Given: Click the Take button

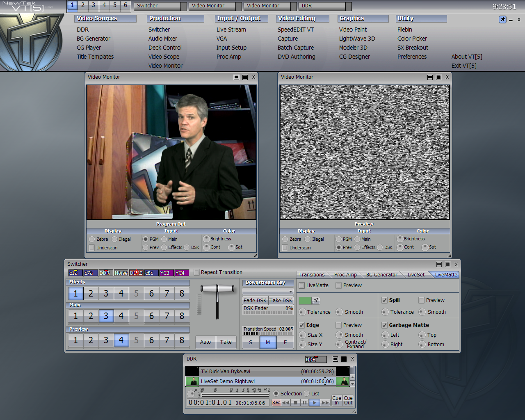Looking at the screenshot, I should tap(226, 342).
